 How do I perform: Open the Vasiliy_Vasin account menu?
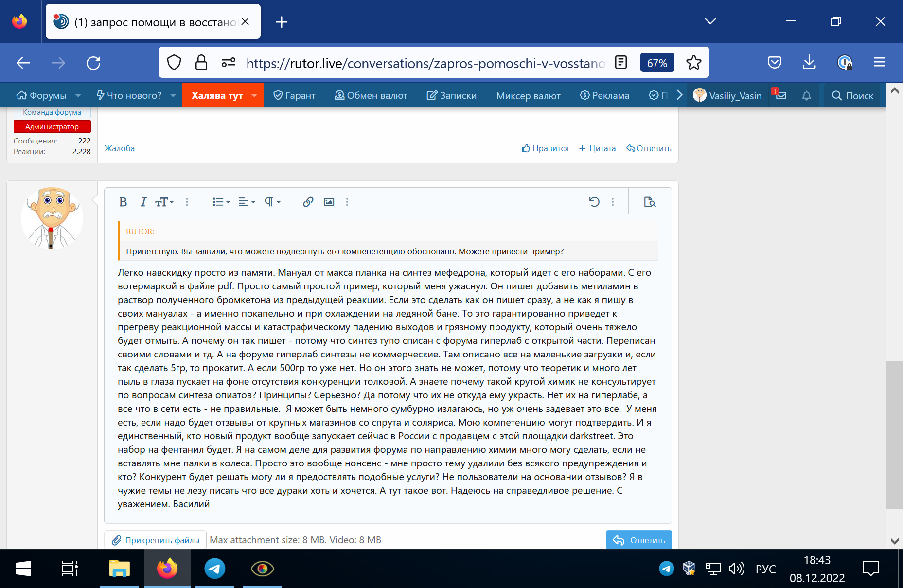pos(727,95)
